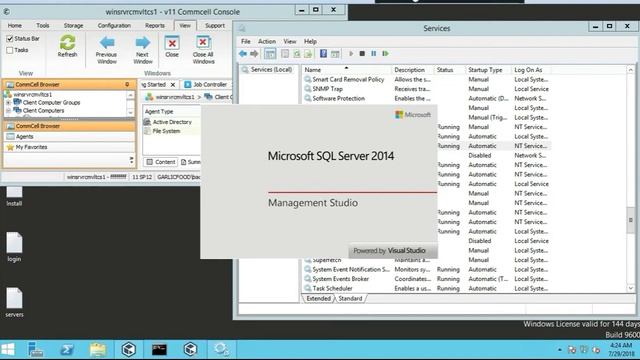Open Configuration ribbon tab
The width and height of the screenshot is (640, 360).
point(114,25)
